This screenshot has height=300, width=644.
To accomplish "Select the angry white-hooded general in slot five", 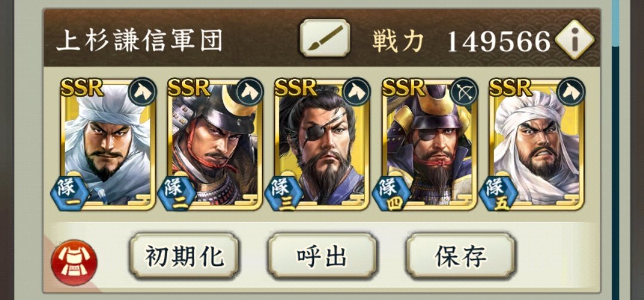I will point(537,144).
